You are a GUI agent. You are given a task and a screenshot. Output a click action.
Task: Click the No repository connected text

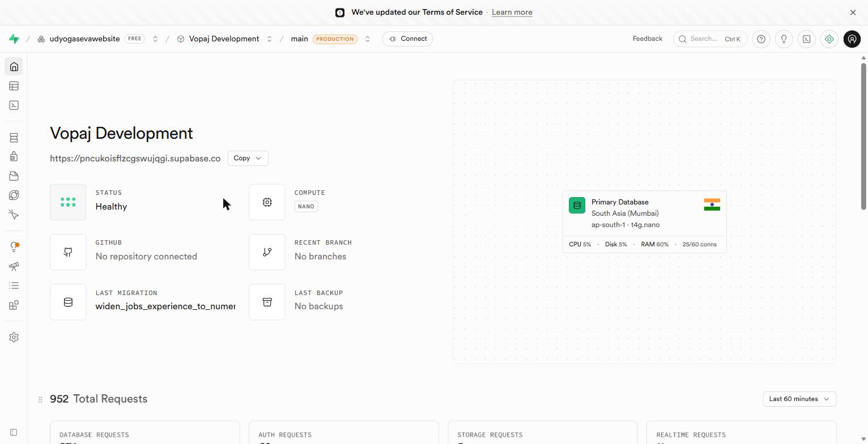(146, 257)
